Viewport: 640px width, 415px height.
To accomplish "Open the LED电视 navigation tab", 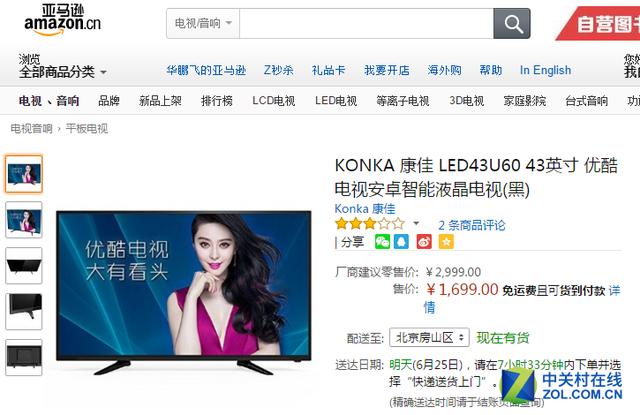I will pyautogui.click(x=336, y=100).
